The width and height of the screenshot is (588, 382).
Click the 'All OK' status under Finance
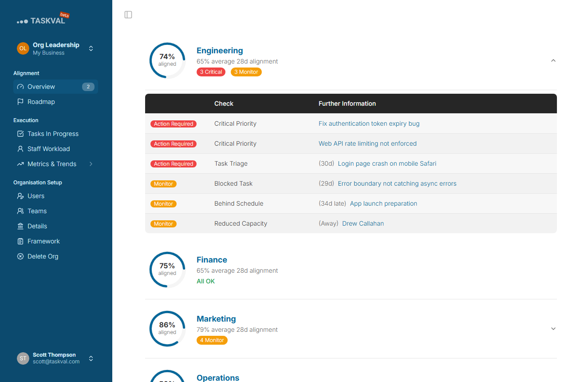point(205,281)
